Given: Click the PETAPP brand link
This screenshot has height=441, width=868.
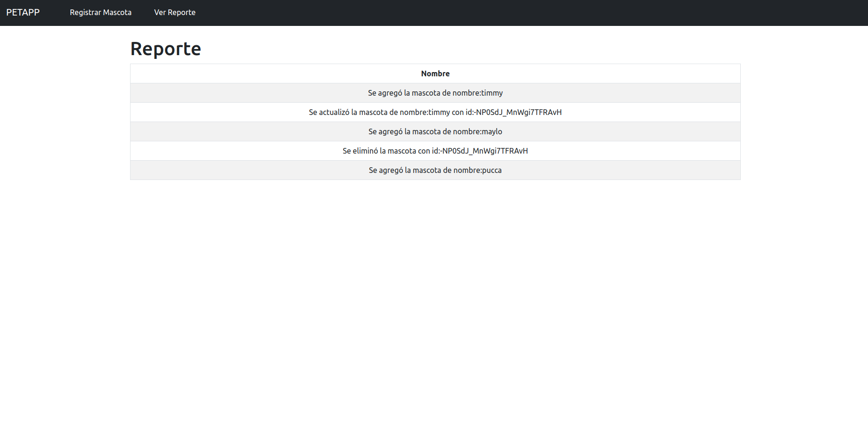Looking at the screenshot, I should point(23,12).
